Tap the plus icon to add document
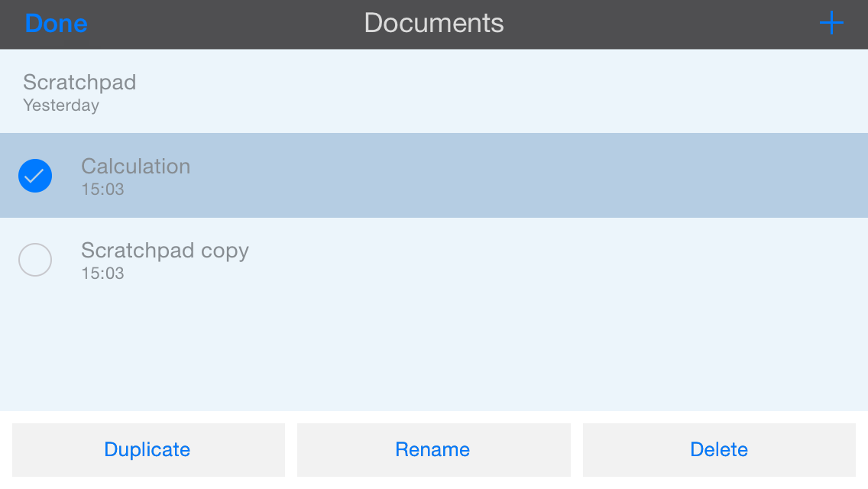Image resolution: width=868 pixels, height=489 pixels. click(831, 24)
